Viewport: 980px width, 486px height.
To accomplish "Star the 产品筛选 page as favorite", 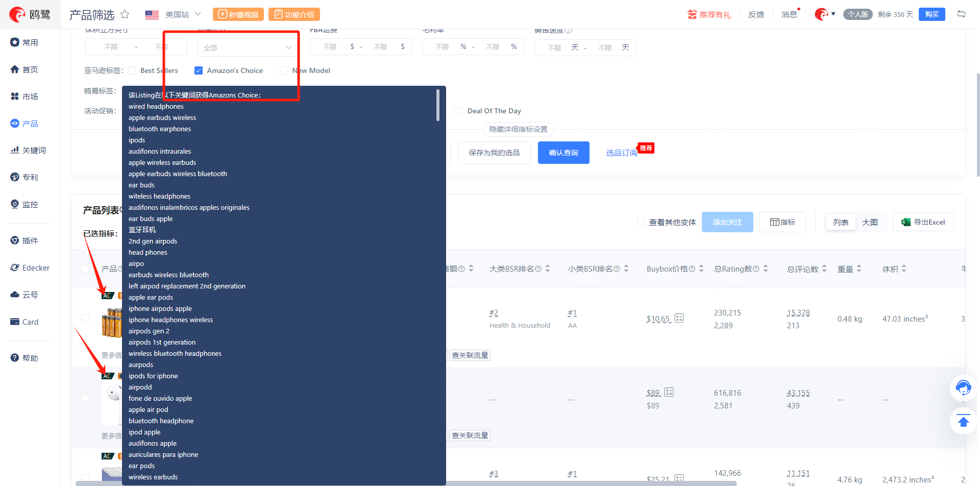I will point(125,14).
